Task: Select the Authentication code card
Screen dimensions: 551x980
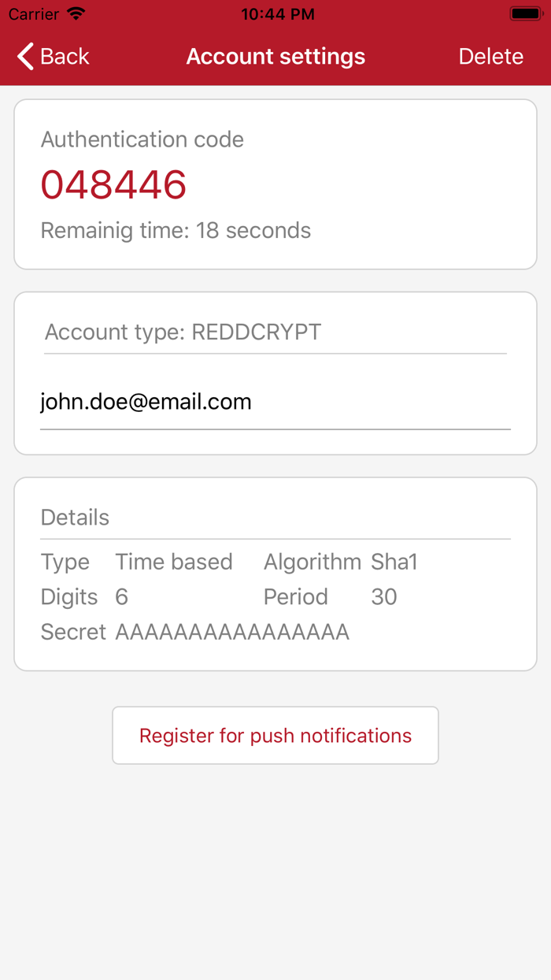Action: pos(275,183)
